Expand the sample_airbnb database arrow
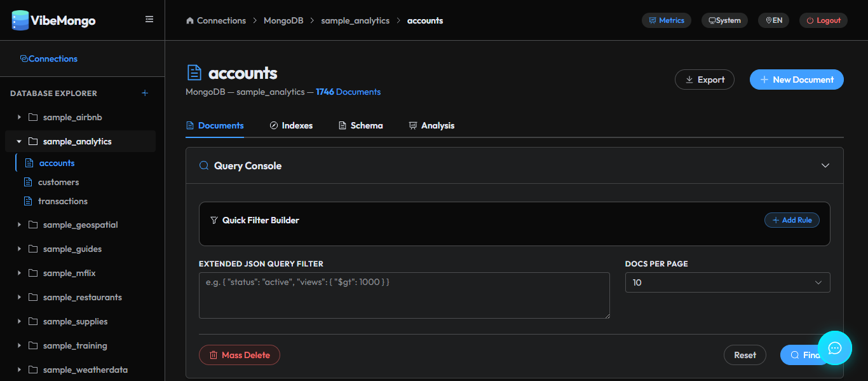Image resolution: width=868 pixels, height=381 pixels. [19, 118]
